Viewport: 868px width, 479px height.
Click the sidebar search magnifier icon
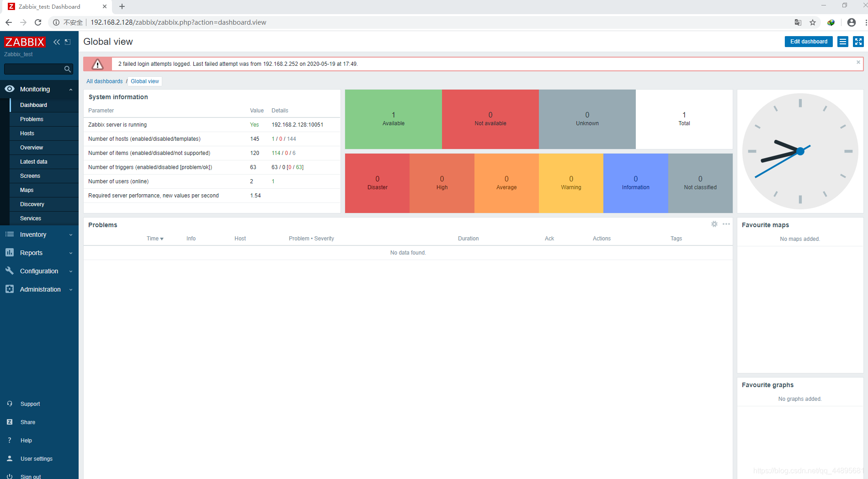pos(68,69)
